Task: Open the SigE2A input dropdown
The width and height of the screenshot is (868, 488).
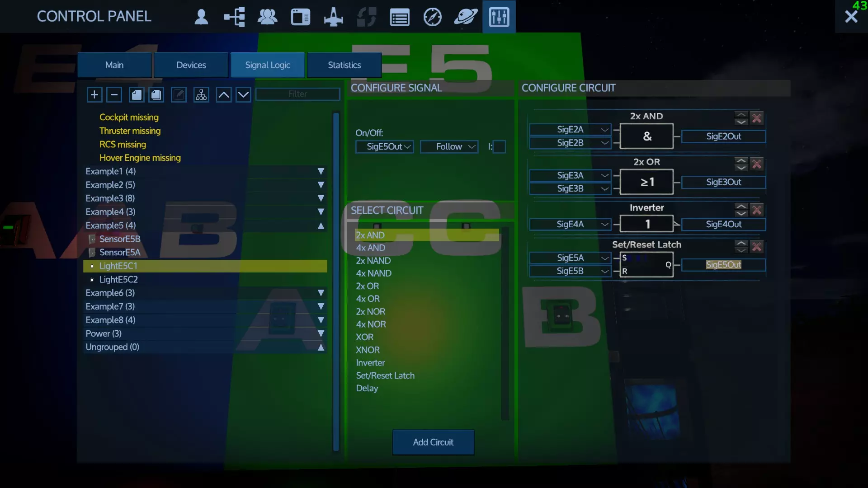Action: (x=570, y=130)
